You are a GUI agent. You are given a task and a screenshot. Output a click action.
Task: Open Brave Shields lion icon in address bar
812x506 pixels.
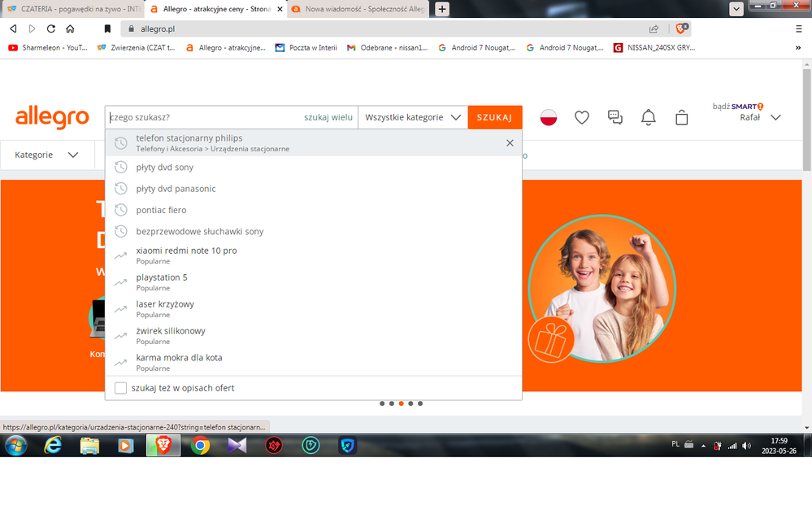click(x=681, y=28)
